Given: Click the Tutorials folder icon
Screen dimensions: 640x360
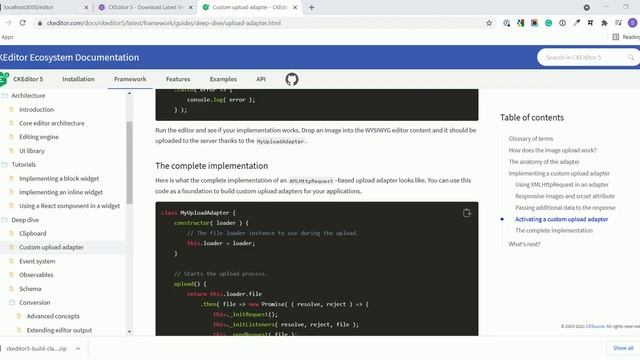Looking at the screenshot, I should 5,164.
